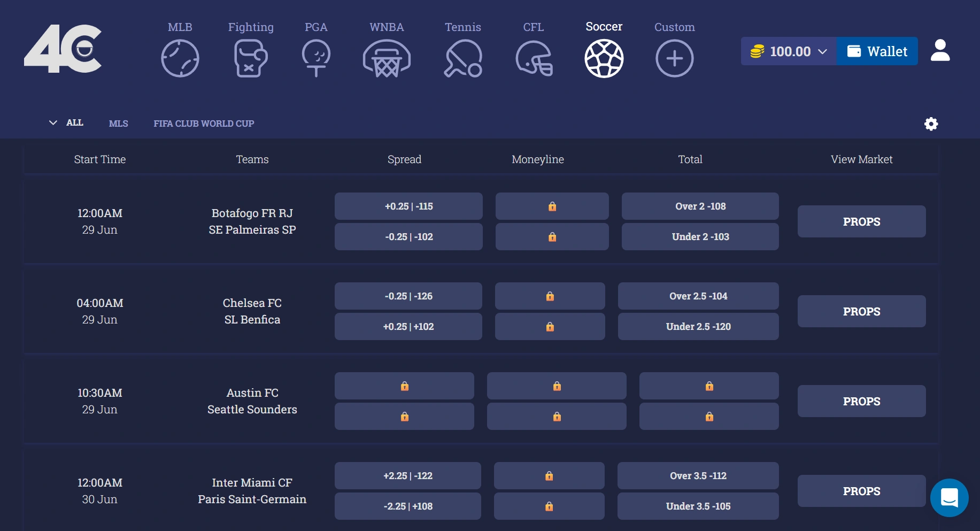Choose the PGA golf icon

(x=316, y=58)
